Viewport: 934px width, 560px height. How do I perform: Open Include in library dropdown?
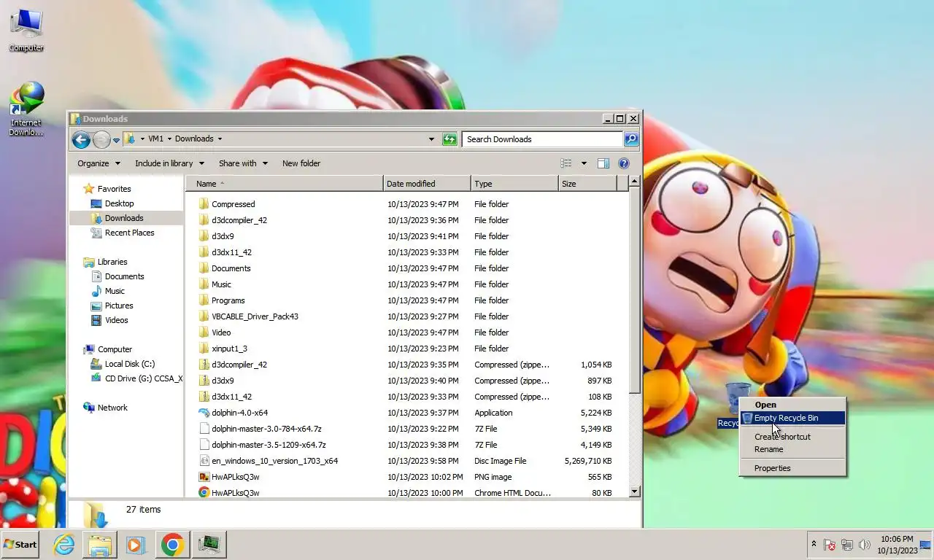coord(169,163)
